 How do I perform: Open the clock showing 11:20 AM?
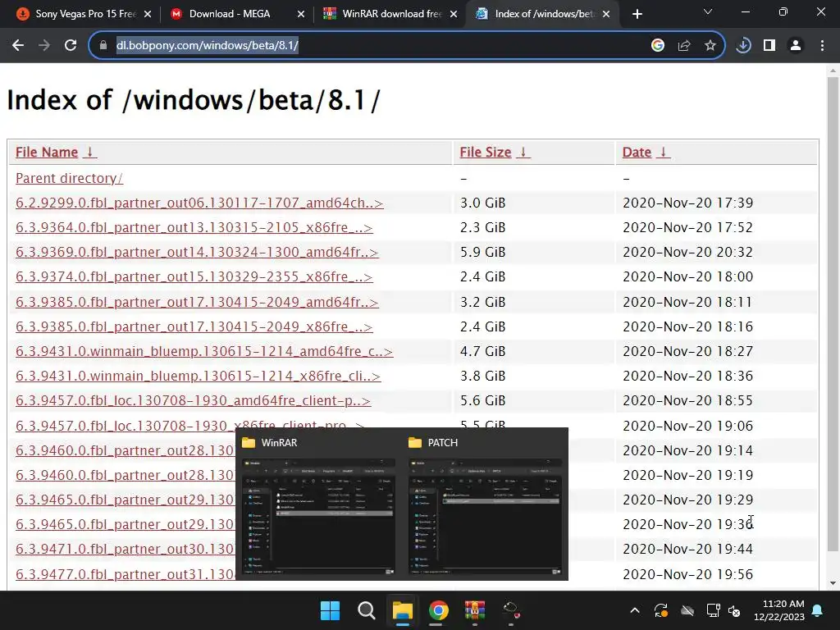coord(779,610)
